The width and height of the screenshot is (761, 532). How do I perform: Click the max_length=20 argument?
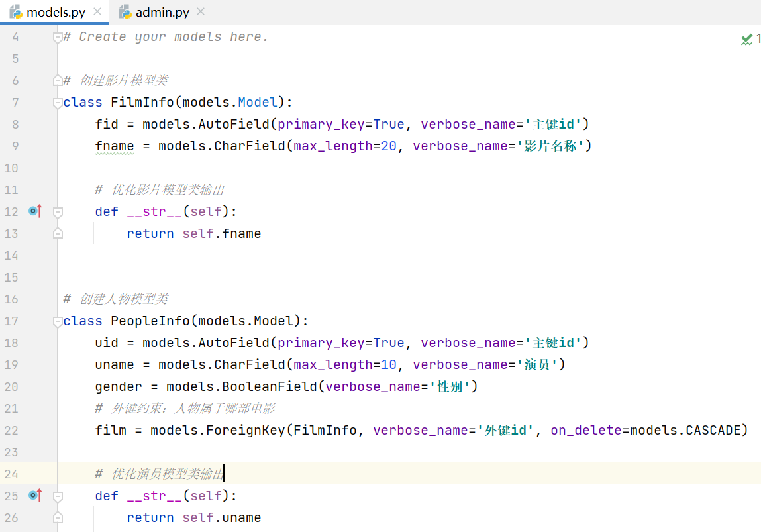(344, 146)
